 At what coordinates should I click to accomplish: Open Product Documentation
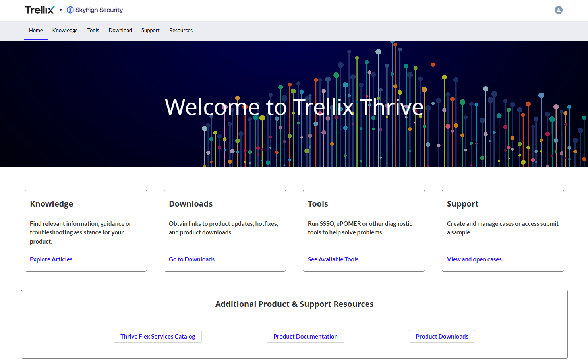(305, 336)
